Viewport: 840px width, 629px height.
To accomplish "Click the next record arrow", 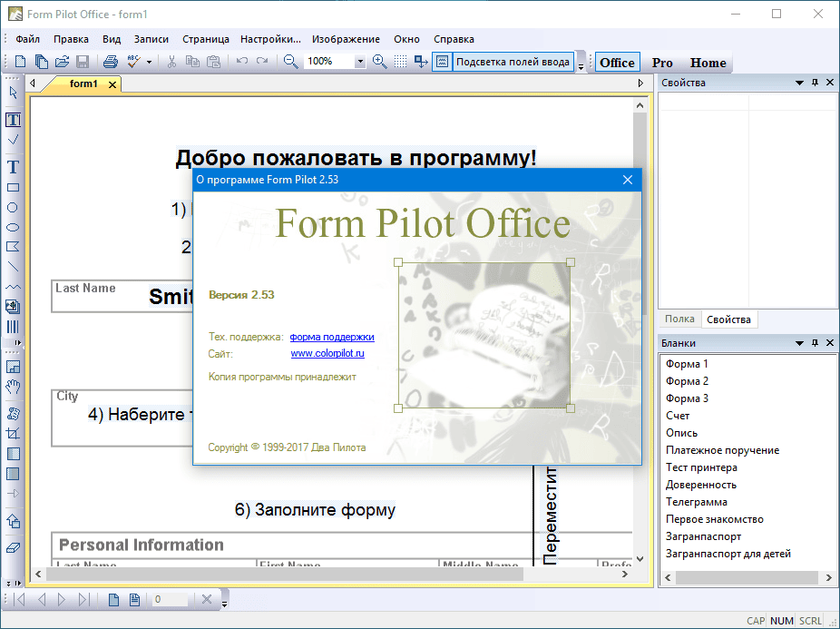I will pos(62,600).
